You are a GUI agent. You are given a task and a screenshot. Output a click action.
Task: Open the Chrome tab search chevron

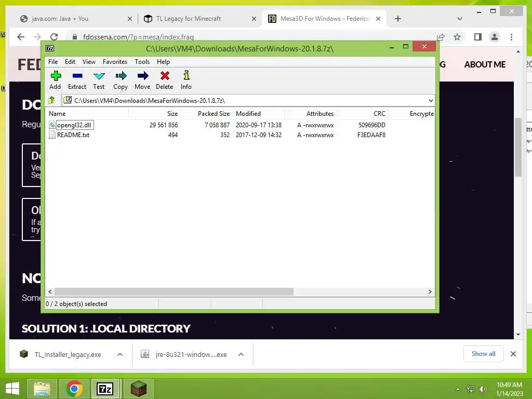point(460,19)
